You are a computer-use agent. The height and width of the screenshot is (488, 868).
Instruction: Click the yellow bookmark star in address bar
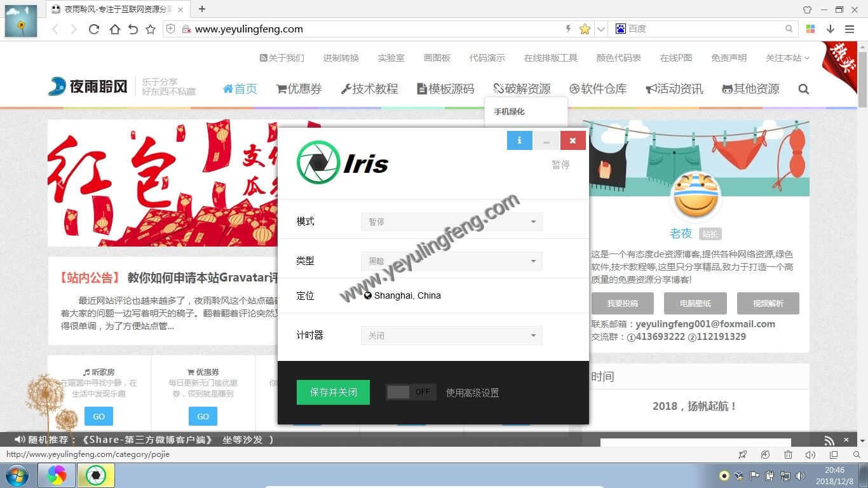pos(585,29)
